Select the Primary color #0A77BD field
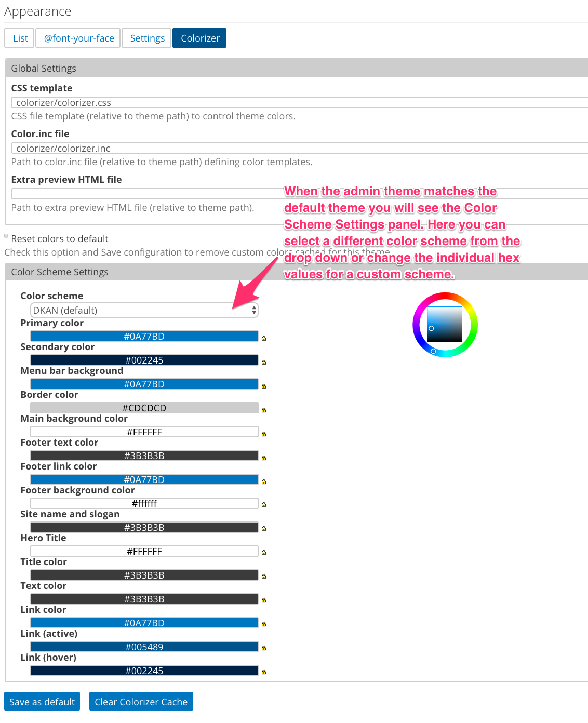Image resolution: width=588 pixels, height=723 pixels. [x=144, y=336]
